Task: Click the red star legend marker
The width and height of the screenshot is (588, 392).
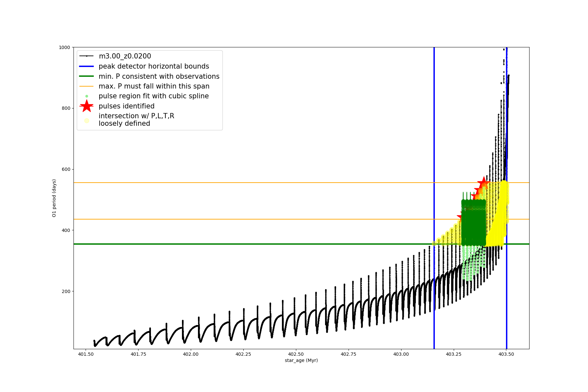Action: coord(87,106)
